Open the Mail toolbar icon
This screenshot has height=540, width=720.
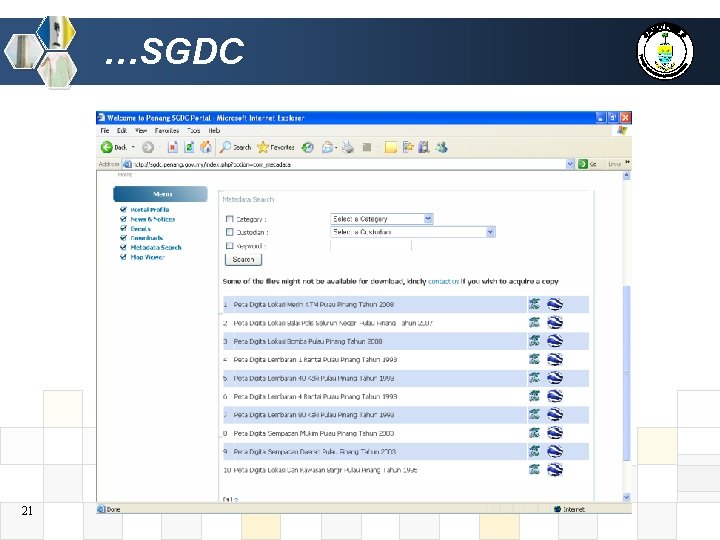[x=327, y=147]
